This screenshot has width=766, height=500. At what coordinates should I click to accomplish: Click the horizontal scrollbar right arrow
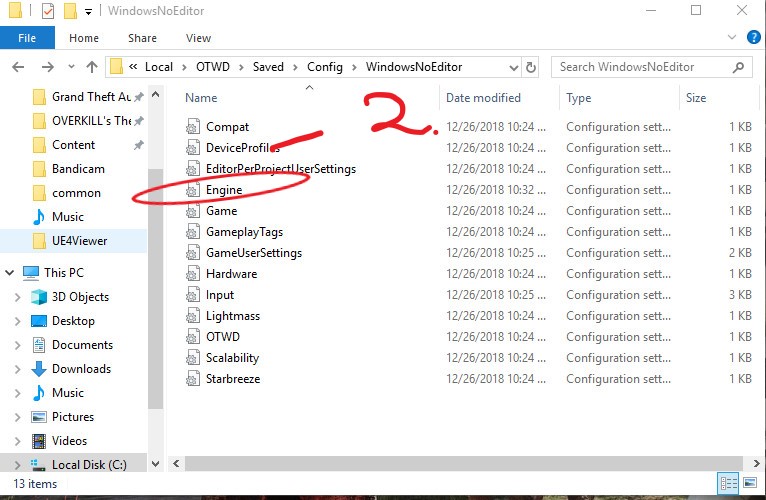click(x=756, y=463)
